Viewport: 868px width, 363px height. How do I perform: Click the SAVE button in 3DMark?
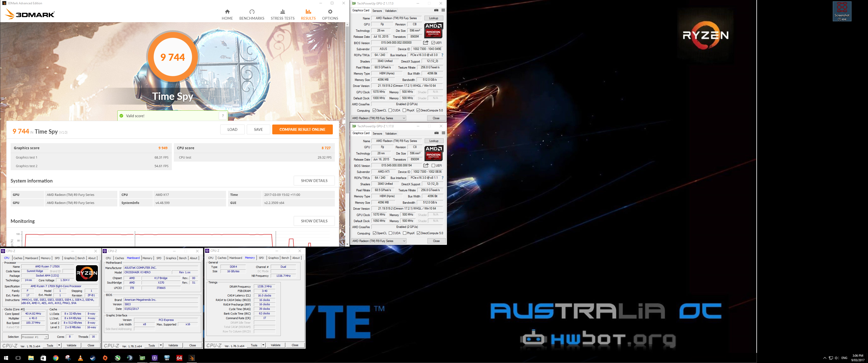point(258,129)
